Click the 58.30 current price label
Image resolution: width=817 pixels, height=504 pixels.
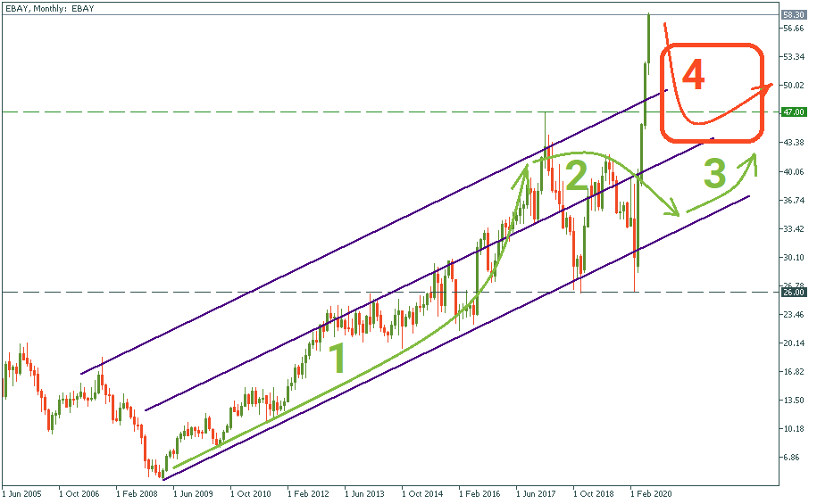[793, 15]
